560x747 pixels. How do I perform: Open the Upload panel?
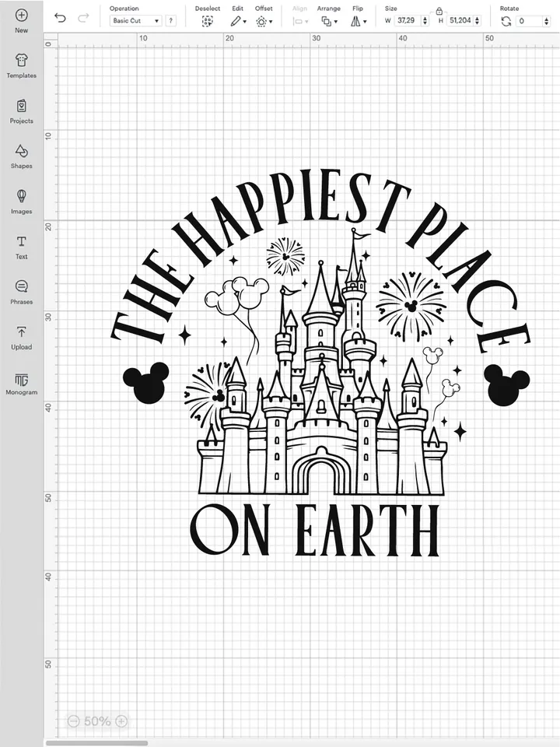[22, 338]
